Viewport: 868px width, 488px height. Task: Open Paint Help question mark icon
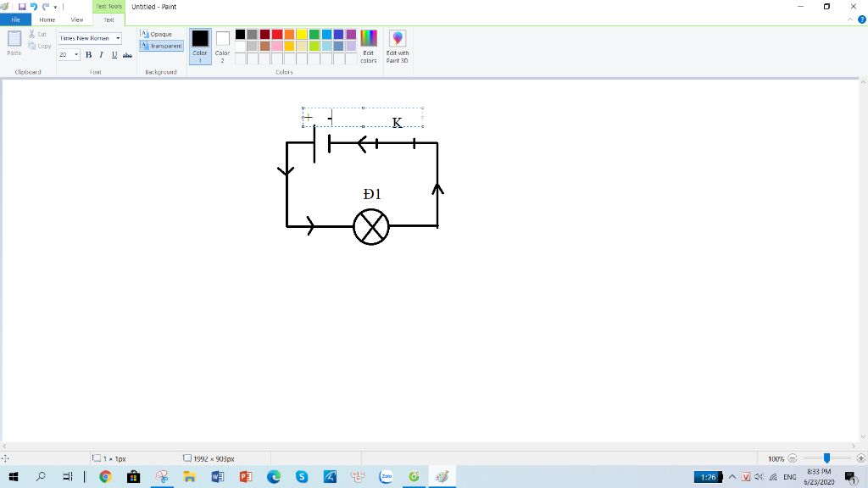(x=862, y=20)
